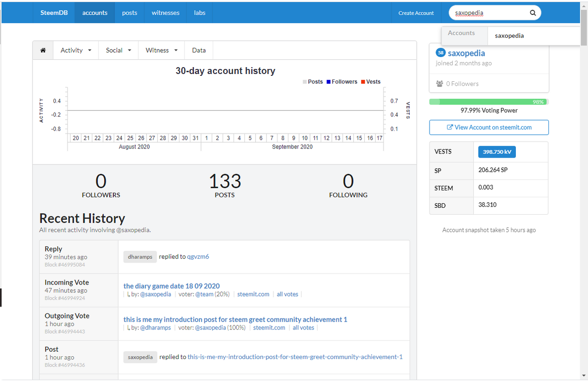Open the saxopedia profile name link
The width and height of the screenshot is (588, 382).
[466, 53]
